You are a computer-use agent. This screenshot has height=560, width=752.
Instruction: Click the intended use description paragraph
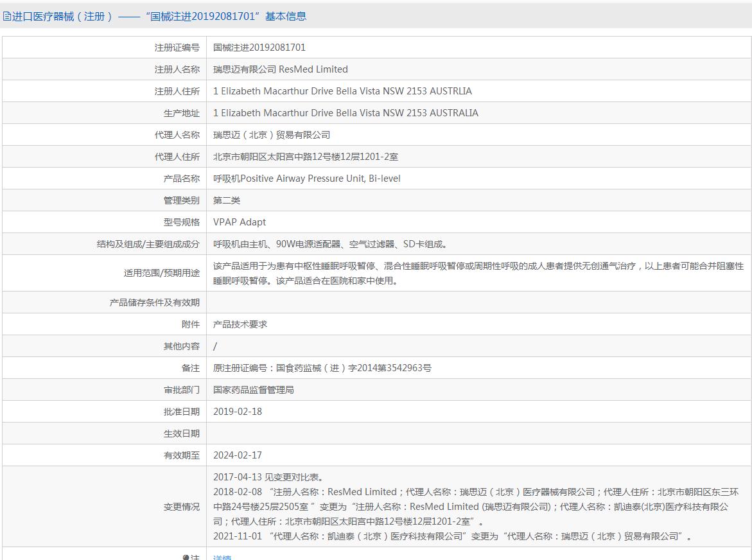(478, 273)
